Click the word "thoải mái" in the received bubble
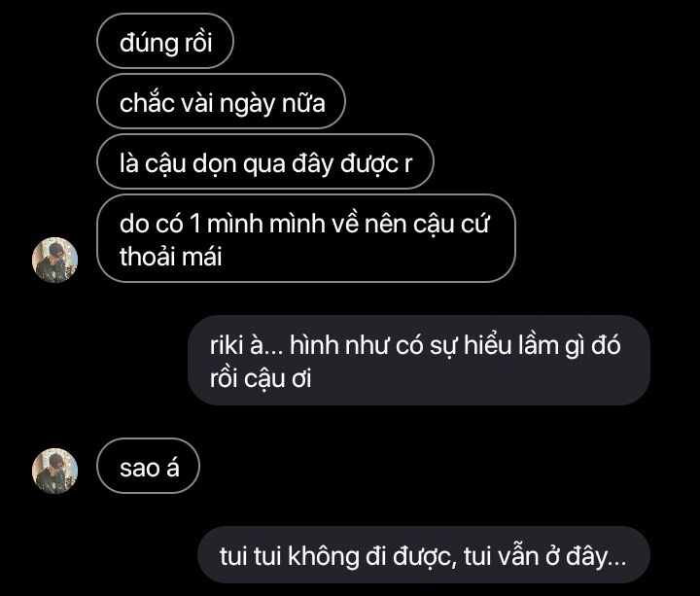Viewport: 700px width, 596px height. click(170, 257)
